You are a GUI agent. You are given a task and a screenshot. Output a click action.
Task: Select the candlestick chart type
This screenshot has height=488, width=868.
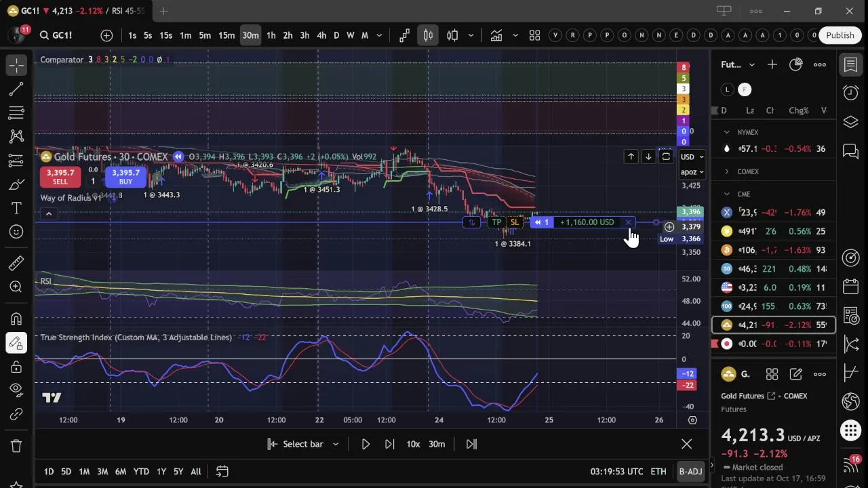coord(428,35)
